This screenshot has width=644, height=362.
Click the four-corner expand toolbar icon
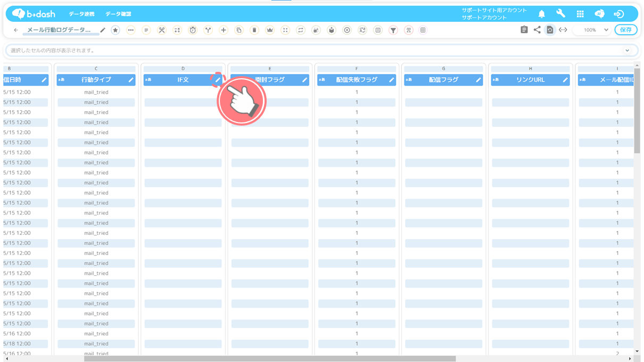(285, 30)
